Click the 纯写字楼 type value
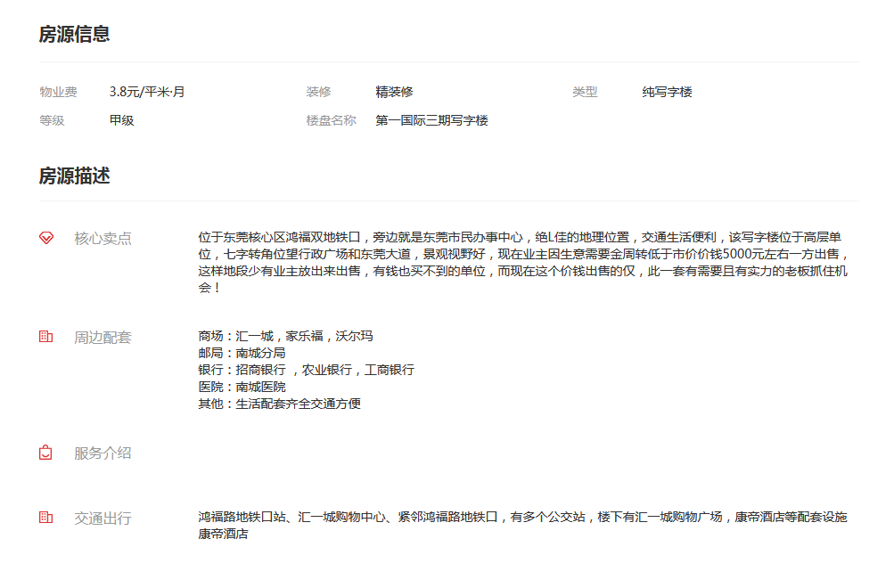Screen dimensions: 894x588 pos(667,92)
